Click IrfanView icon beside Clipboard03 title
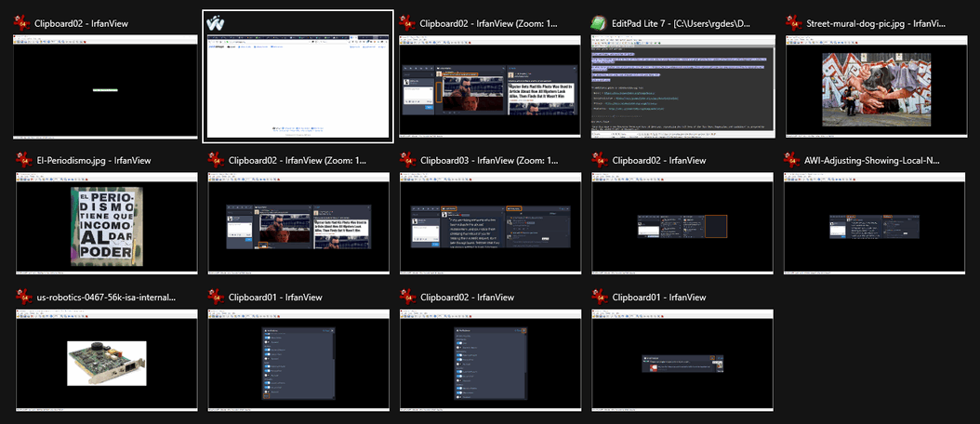Image resolution: width=980 pixels, height=424 pixels. click(408, 160)
